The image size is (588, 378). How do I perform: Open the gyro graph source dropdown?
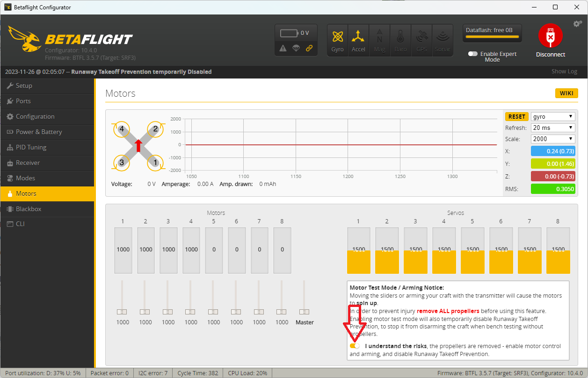[553, 116]
